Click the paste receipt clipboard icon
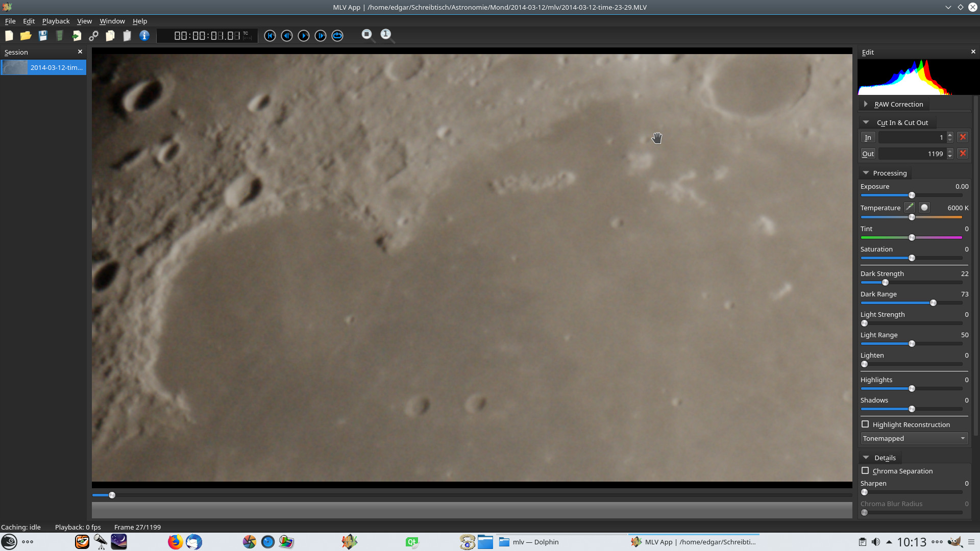The height and width of the screenshot is (551, 980). (127, 36)
